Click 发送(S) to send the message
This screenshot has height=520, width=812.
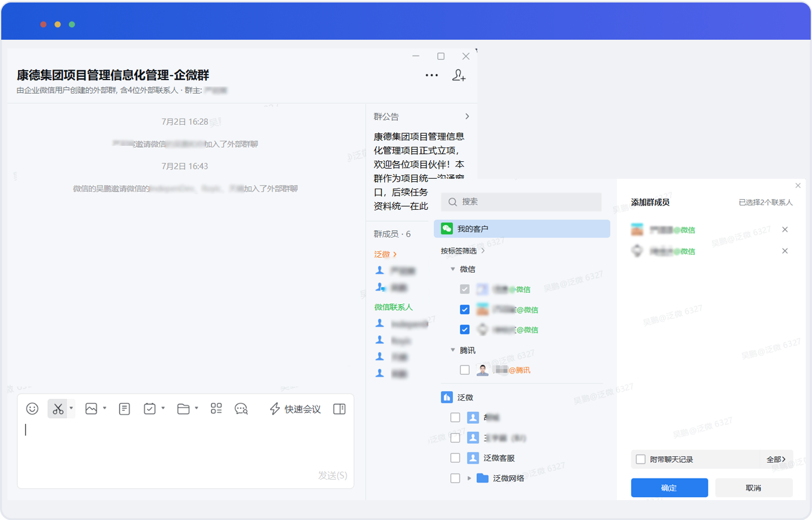[333, 475]
